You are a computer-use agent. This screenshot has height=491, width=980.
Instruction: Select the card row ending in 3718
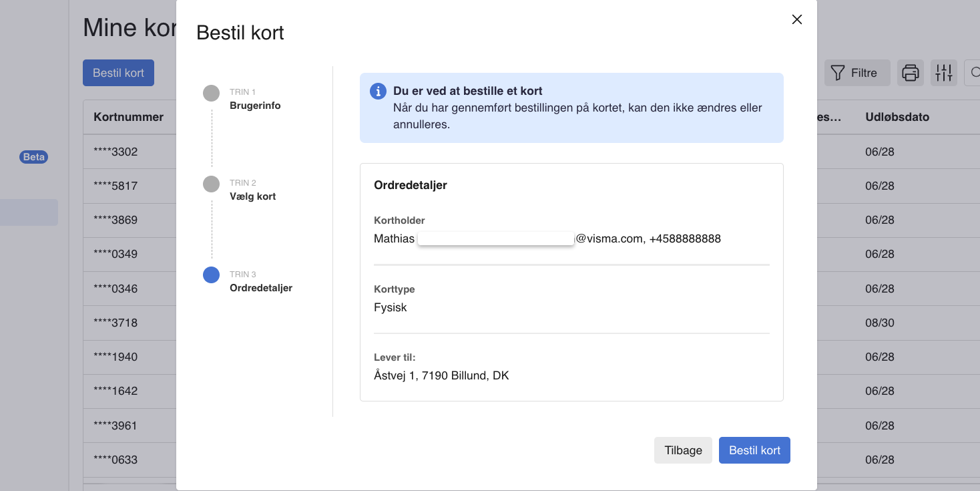115,323
